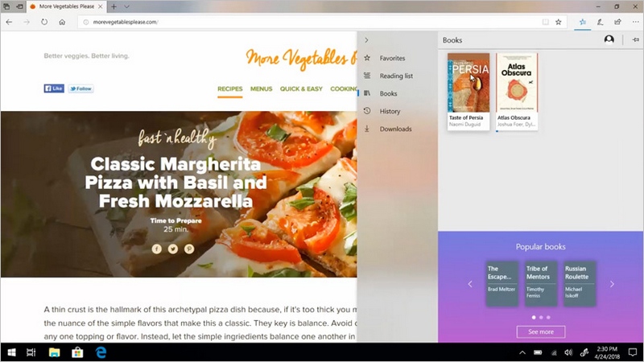Click the History clock icon
This screenshot has height=362, width=644.
(367, 111)
